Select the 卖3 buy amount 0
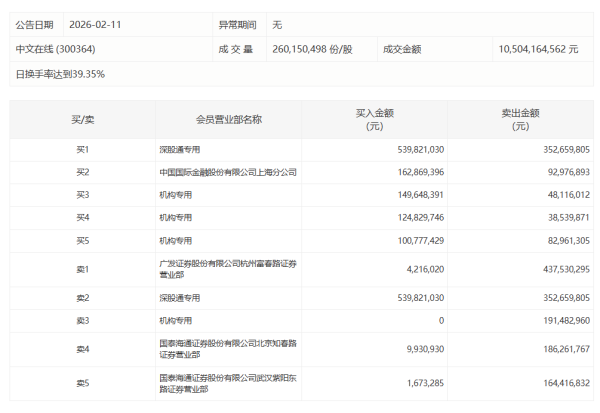This screenshot has width=600, height=413. click(x=441, y=321)
